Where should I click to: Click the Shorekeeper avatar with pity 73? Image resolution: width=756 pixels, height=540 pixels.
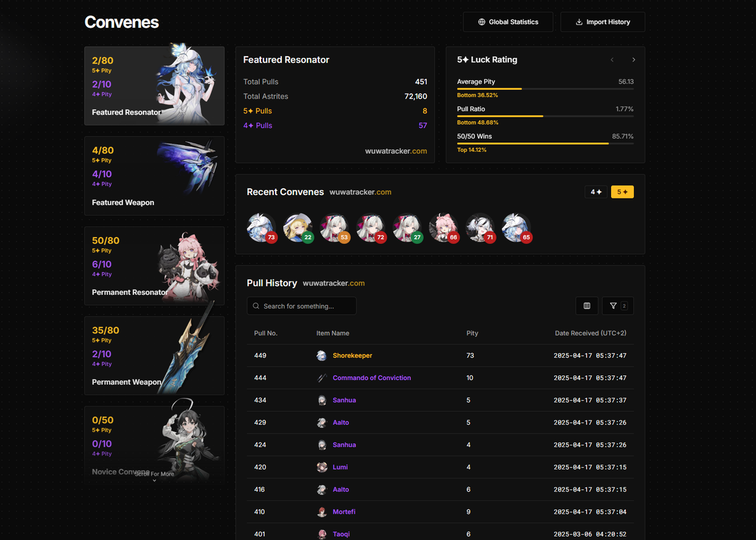click(261, 227)
